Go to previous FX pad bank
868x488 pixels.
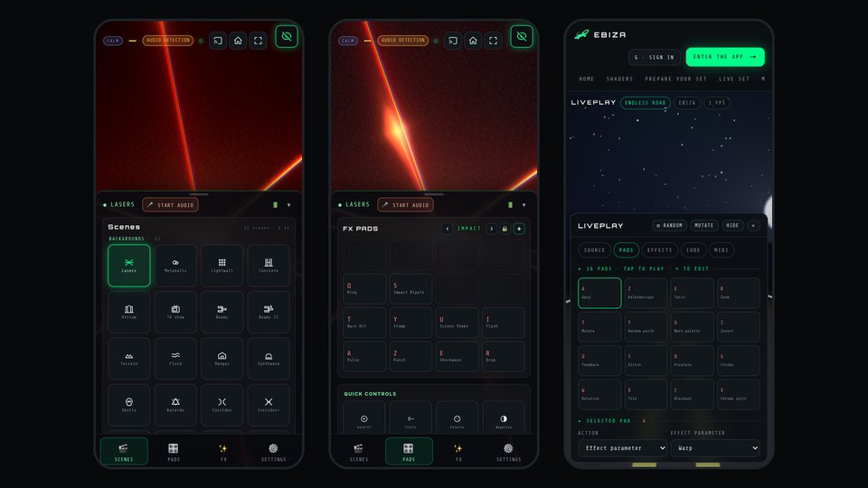(448, 229)
